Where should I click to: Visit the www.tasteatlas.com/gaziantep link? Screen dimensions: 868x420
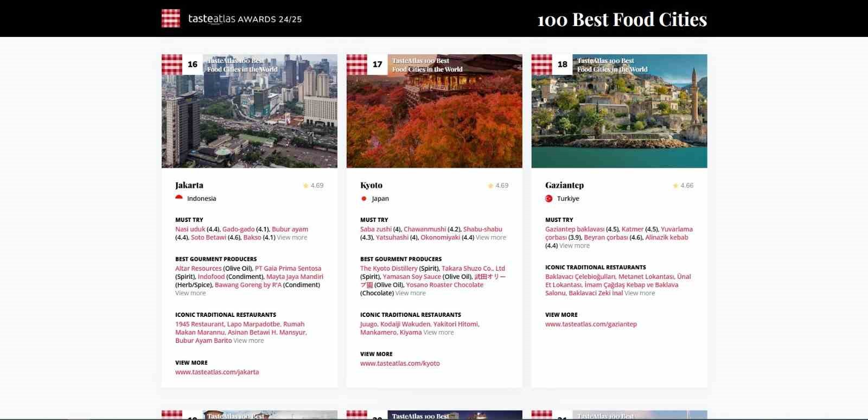[x=591, y=324]
